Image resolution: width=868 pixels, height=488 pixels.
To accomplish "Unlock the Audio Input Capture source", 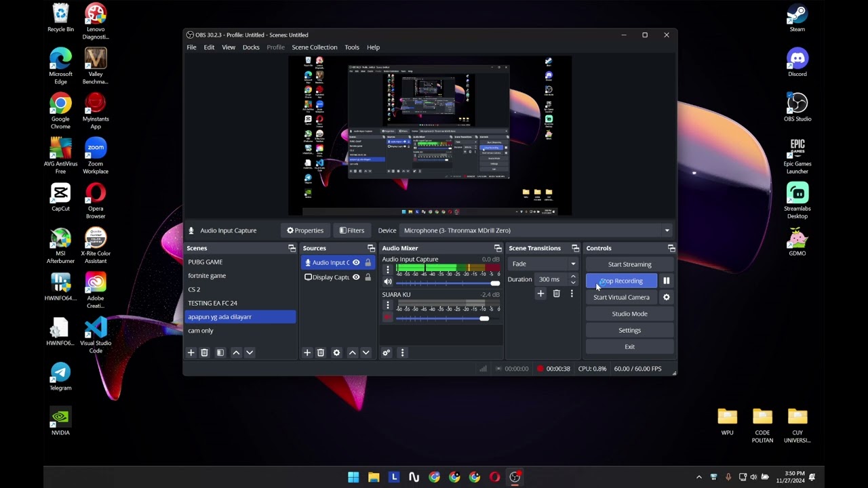I will (368, 262).
